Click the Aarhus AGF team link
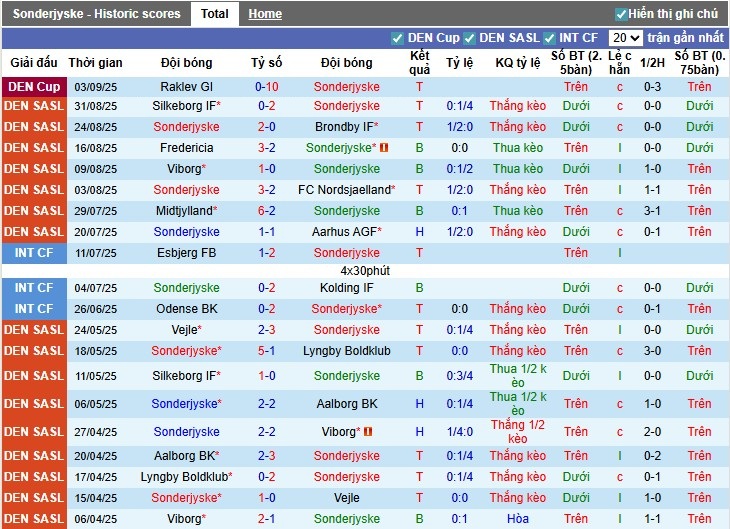This screenshot has height=529, width=730. pos(343,232)
